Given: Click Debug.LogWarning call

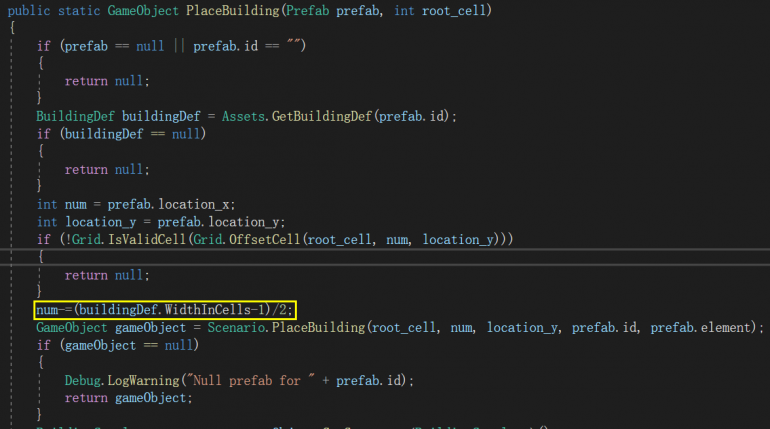Looking at the screenshot, I should [x=122, y=380].
